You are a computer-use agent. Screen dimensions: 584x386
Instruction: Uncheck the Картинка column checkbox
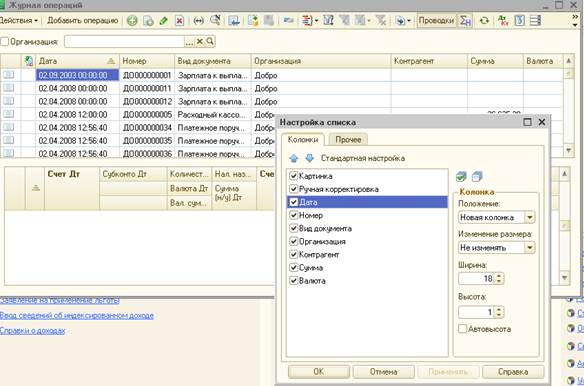[x=293, y=176]
